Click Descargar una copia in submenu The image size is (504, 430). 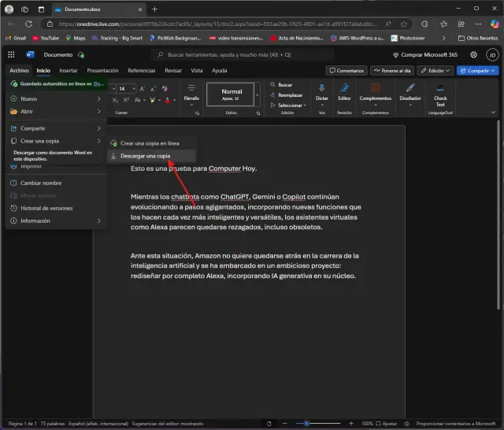click(x=145, y=156)
